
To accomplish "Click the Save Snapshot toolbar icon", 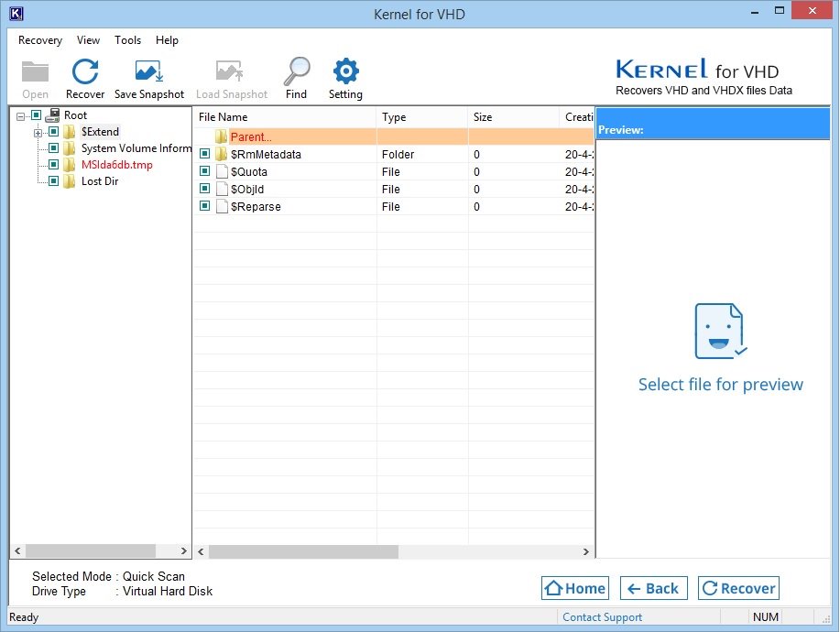I will point(149,71).
